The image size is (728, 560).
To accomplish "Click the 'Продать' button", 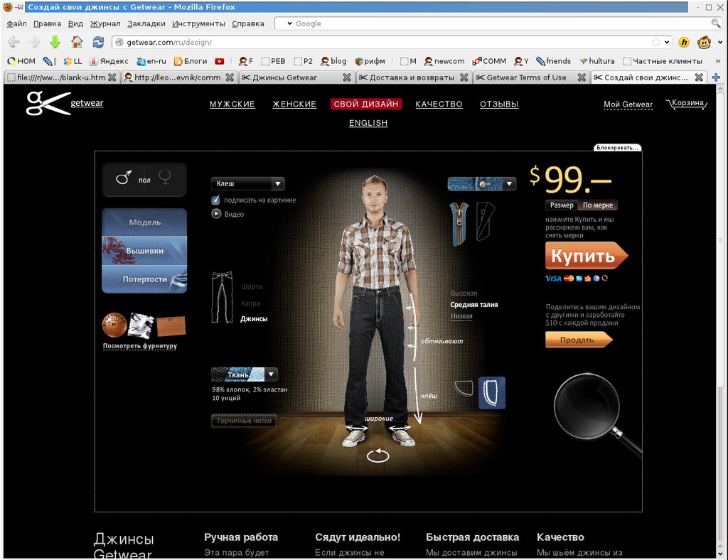I will (579, 340).
